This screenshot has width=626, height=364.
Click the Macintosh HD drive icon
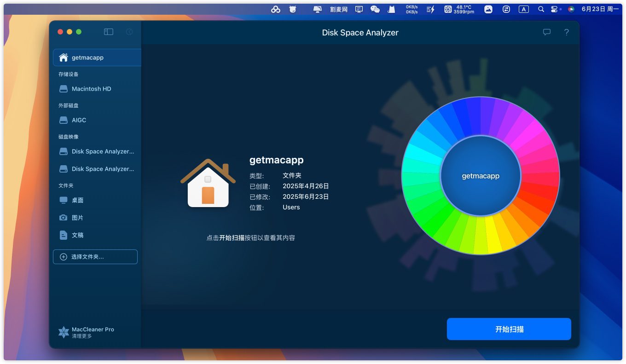pos(64,89)
